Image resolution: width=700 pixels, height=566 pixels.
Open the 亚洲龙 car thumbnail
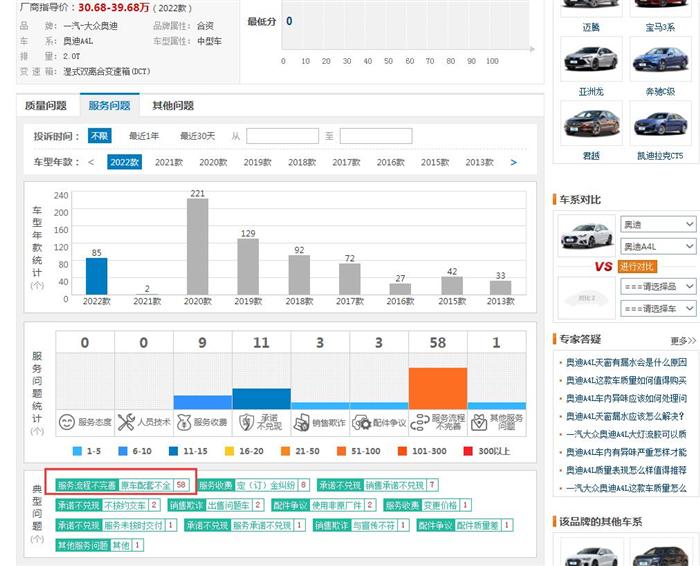pos(591,59)
